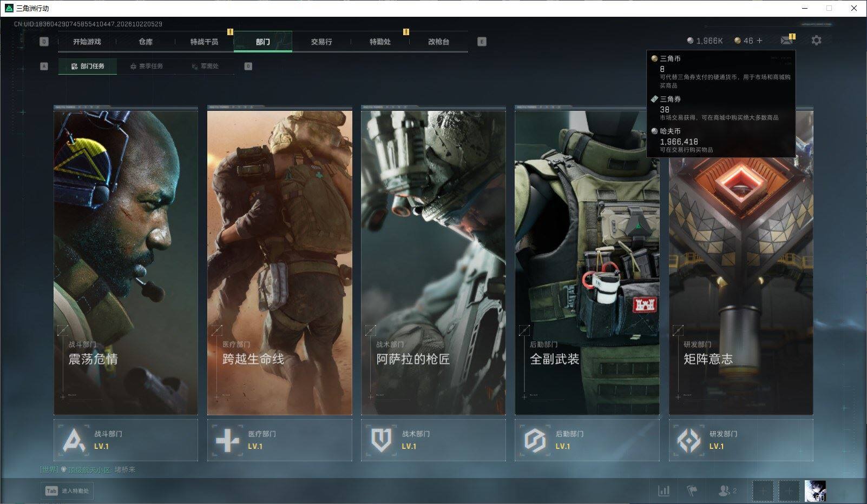Image resolution: width=867 pixels, height=504 pixels.
Task: Switch to 交易行 tab
Action: pos(321,42)
